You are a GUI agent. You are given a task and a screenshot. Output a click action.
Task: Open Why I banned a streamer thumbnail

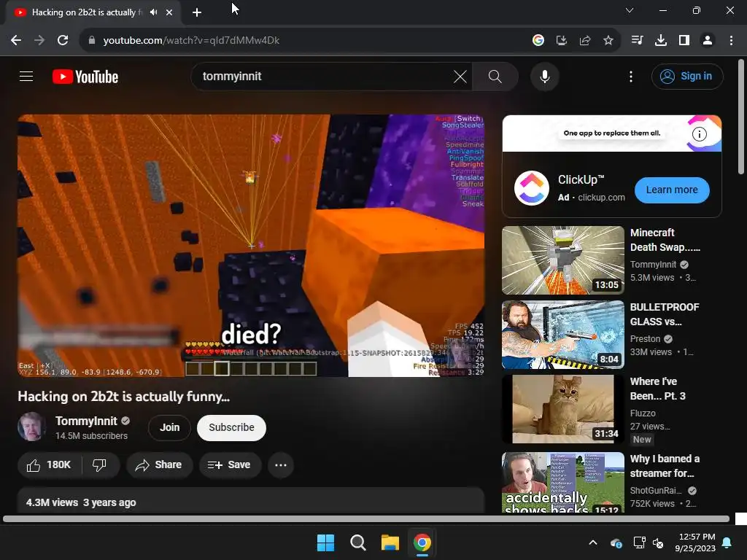[x=563, y=483]
